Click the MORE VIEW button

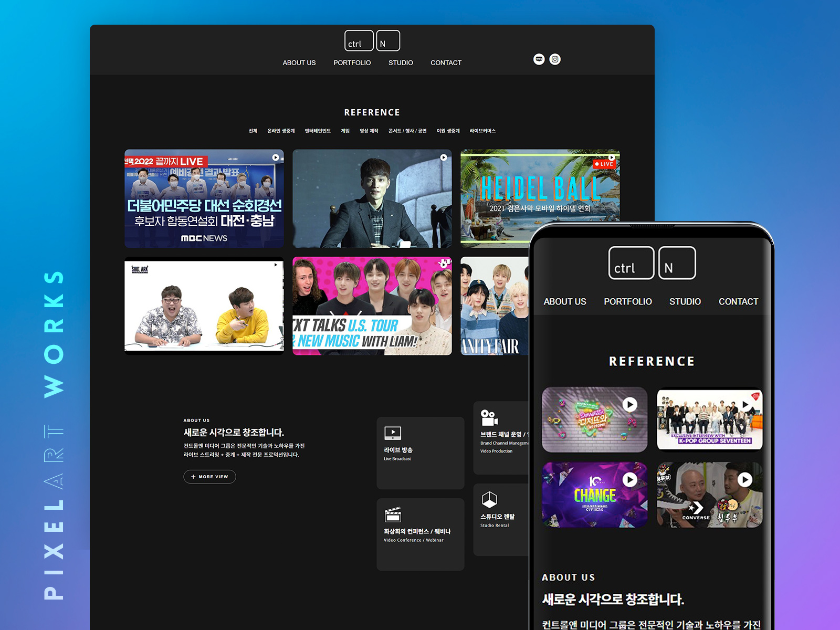[x=209, y=477]
